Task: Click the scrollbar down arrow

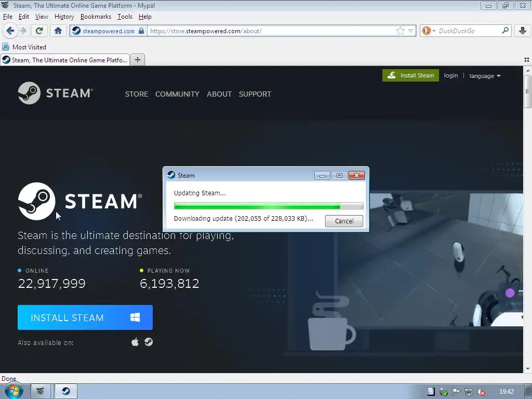Action: (527, 369)
